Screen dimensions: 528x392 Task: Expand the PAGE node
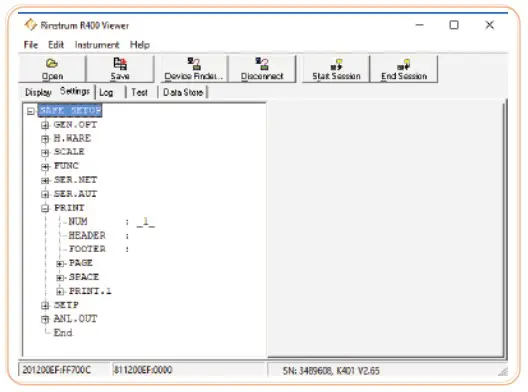click(x=60, y=264)
